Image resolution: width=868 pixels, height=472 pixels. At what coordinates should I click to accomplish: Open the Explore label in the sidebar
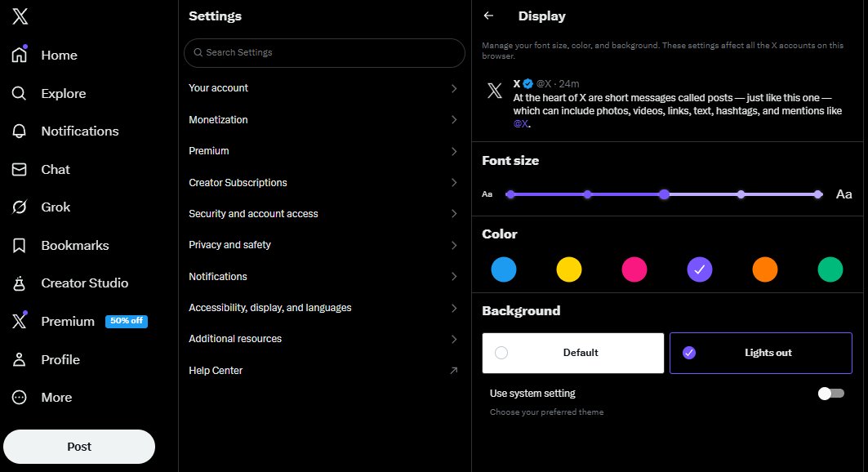click(64, 94)
